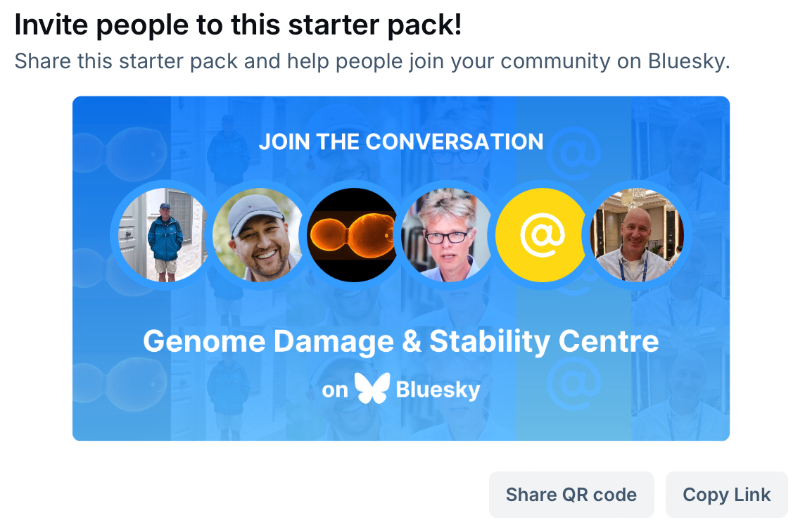Image resolution: width=805 pixels, height=532 pixels.
Task: Click the "Bluesky" wordmark in the banner
Action: click(438, 389)
